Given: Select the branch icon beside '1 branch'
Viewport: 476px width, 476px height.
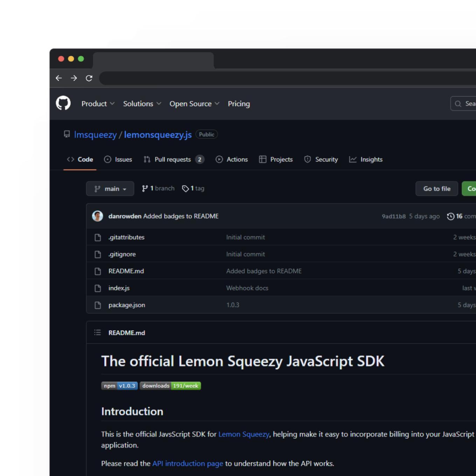Looking at the screenshot, I should [x=145, y=188].
